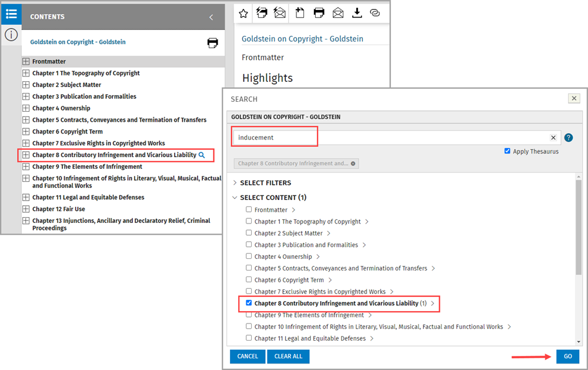Check Chapter 3 Publication and Formalities box

coord(249,244)
